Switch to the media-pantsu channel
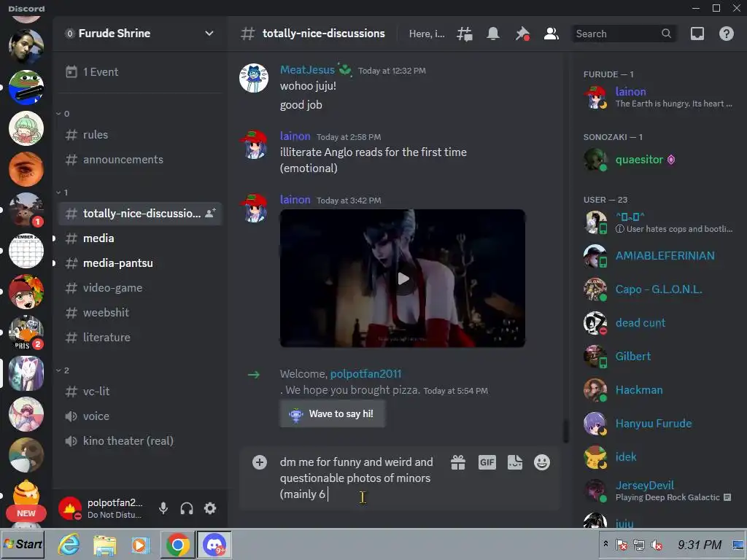The image size is (747, 560). coord(139,262)
